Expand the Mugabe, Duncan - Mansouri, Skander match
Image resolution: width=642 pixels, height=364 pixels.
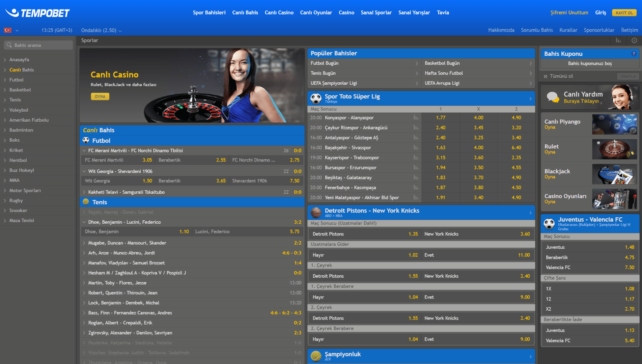84,243
